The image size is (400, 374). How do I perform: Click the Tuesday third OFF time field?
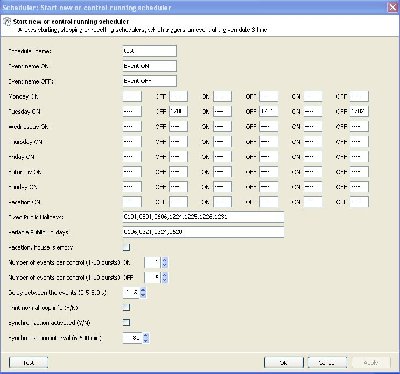tap(359, 111)
